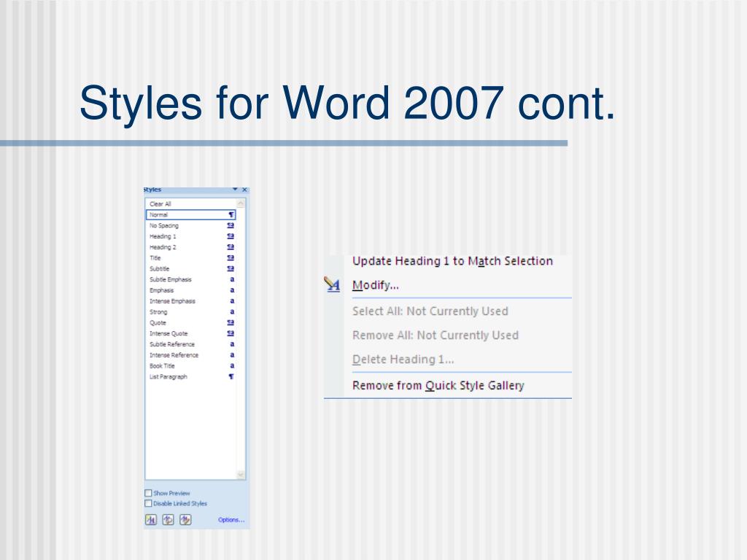Click Remove All: Not Currently Used

click(x=436, y=335)
